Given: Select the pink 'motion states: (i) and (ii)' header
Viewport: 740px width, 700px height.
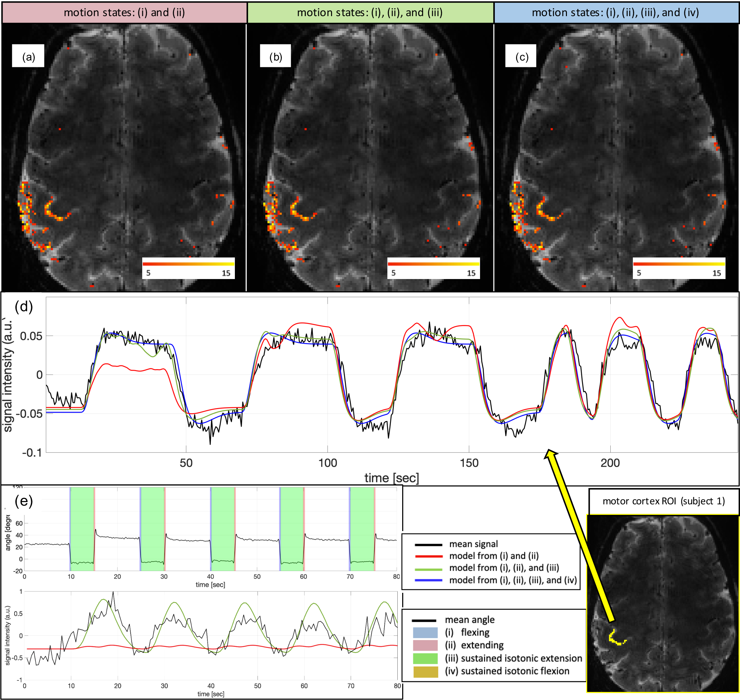Looking at the screenshot, I should click(x=124, y=12).
